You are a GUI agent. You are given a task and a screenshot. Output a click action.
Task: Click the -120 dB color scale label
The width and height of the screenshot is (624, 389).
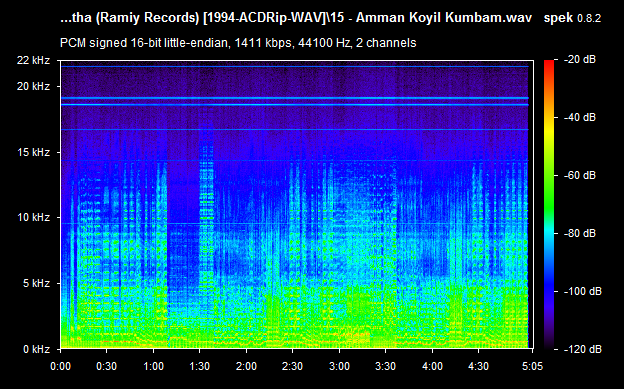(x=583, y=349)
